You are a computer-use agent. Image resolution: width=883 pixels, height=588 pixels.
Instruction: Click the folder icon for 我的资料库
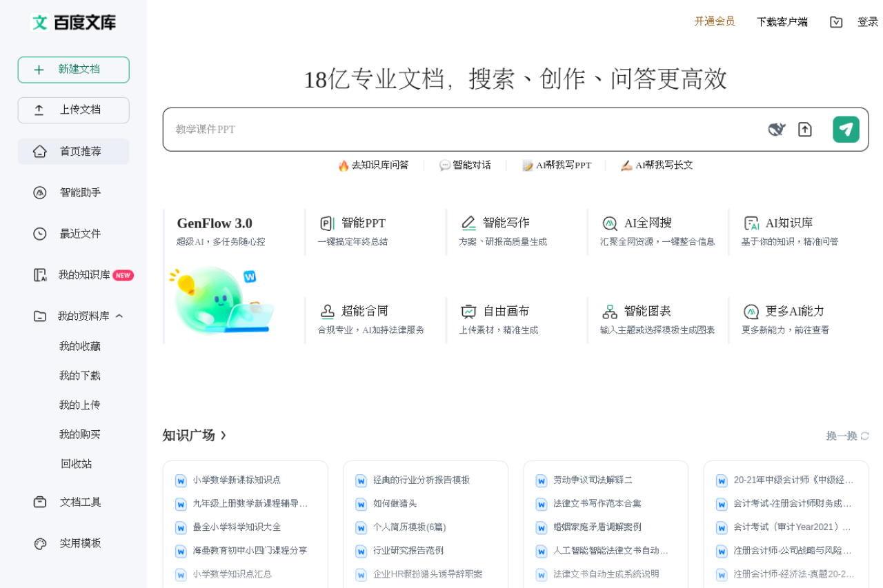tap(40, 316)
